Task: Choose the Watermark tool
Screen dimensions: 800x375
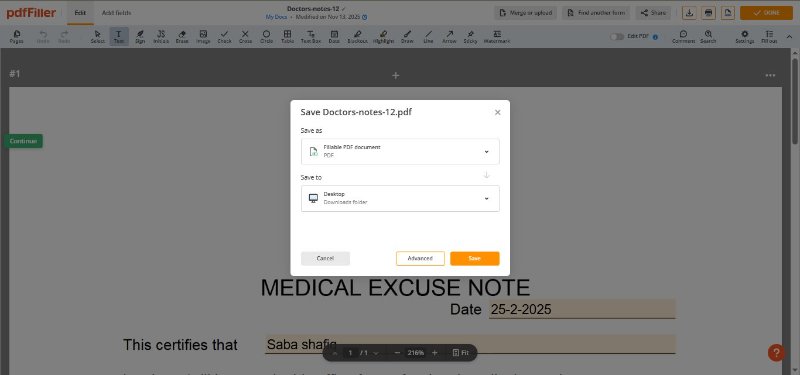Action: 496,36
